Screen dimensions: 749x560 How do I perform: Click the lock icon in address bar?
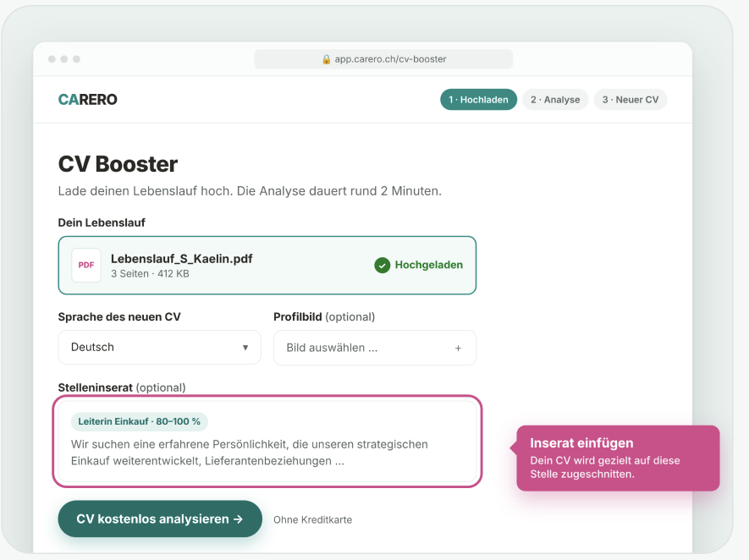[326, 59]
